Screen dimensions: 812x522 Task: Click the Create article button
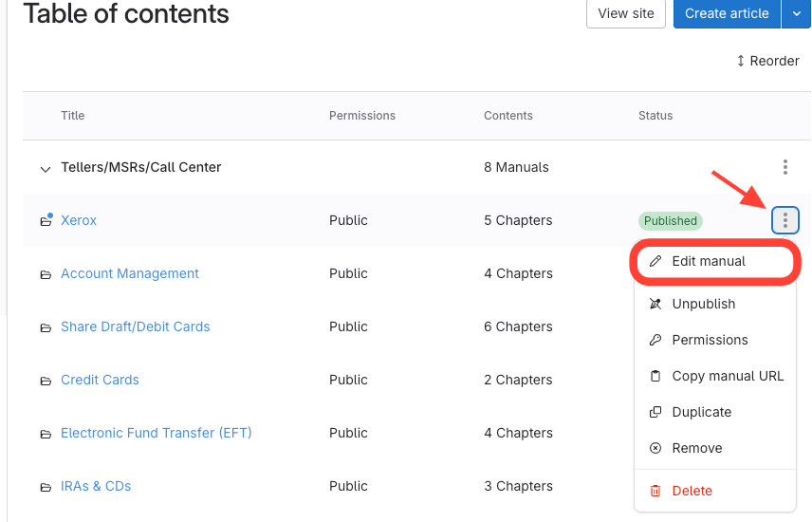(726, 13)
